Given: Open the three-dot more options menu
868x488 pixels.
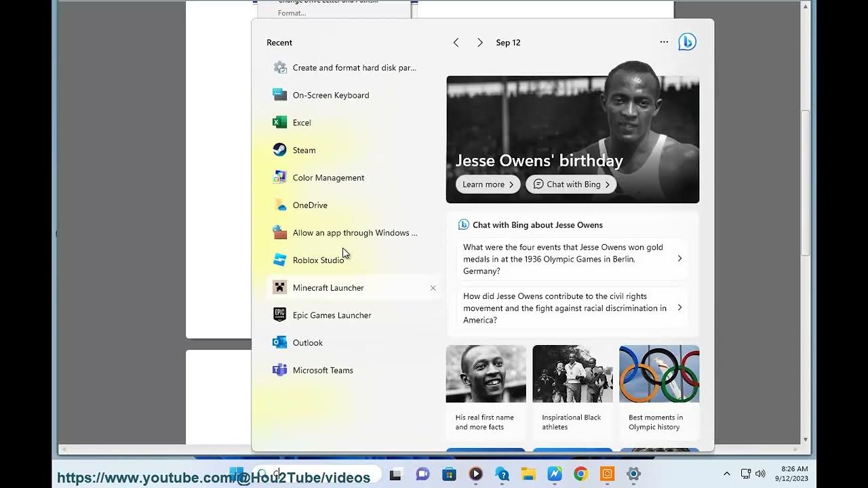Looking at the screenshot, I should coord(664,42).
